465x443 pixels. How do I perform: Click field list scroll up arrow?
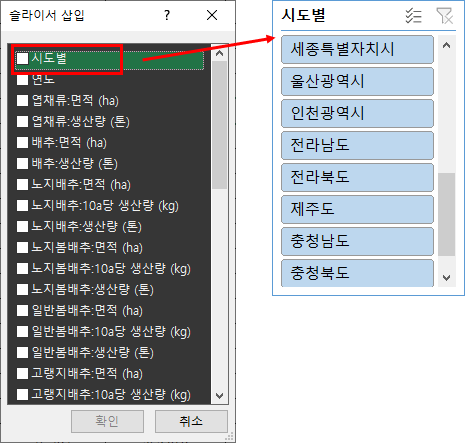pyautogui.click(x=219, y=53)
